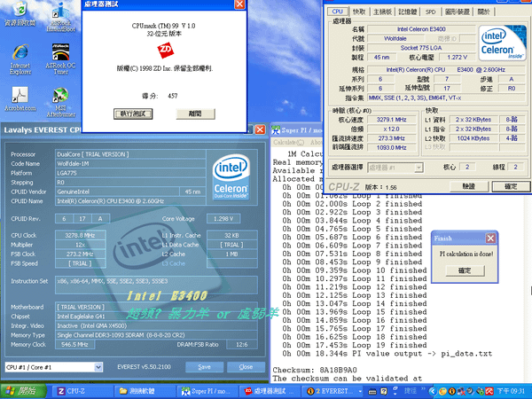Launch Internet Explorer from desktop
Screen dimensions: 532x399
20,59
